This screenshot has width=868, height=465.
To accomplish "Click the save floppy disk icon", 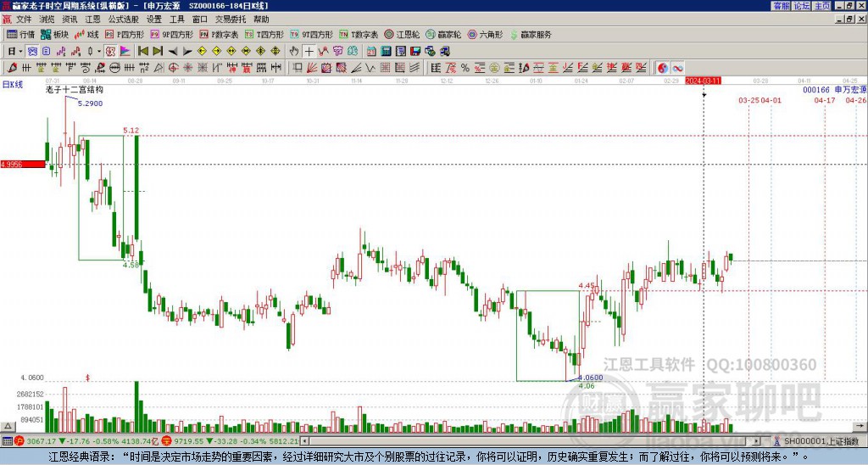I will [x=415, y=52].
